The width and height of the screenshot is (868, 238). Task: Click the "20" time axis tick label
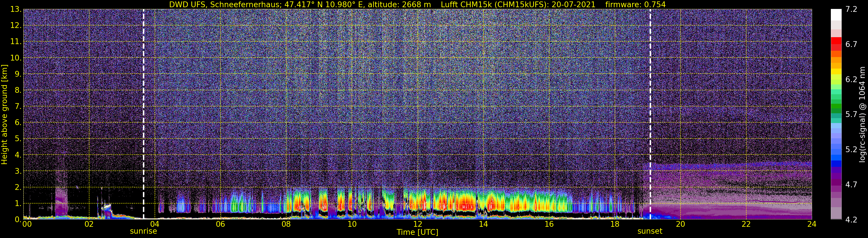pyautogui.click(x=680, y=224)
